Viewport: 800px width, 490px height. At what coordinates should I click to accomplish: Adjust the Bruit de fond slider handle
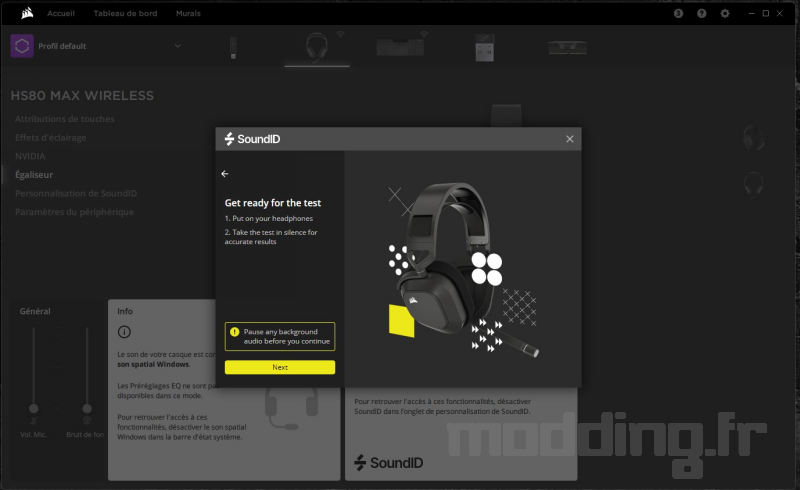pyautogui.click(x=87, y=408)
